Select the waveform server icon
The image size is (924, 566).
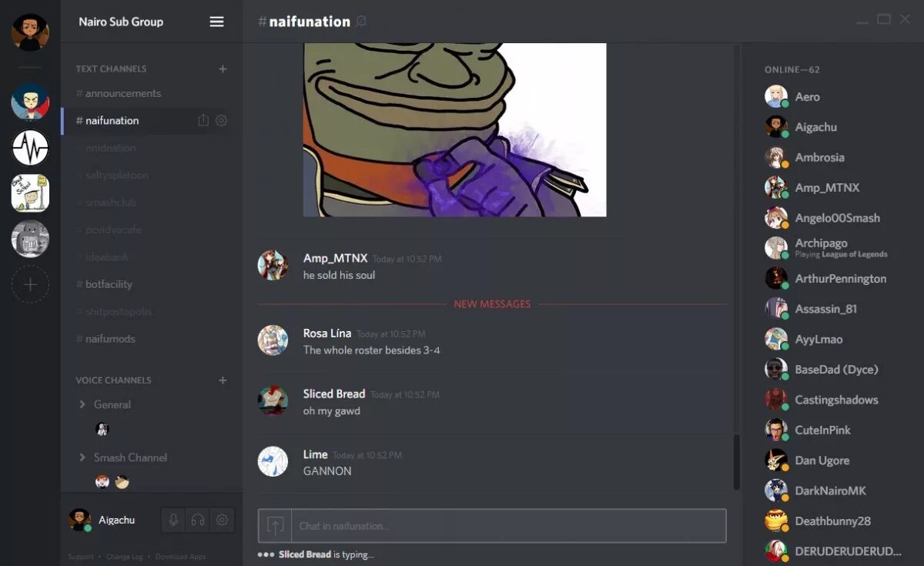pyautogui.click(x=30, y=148)
